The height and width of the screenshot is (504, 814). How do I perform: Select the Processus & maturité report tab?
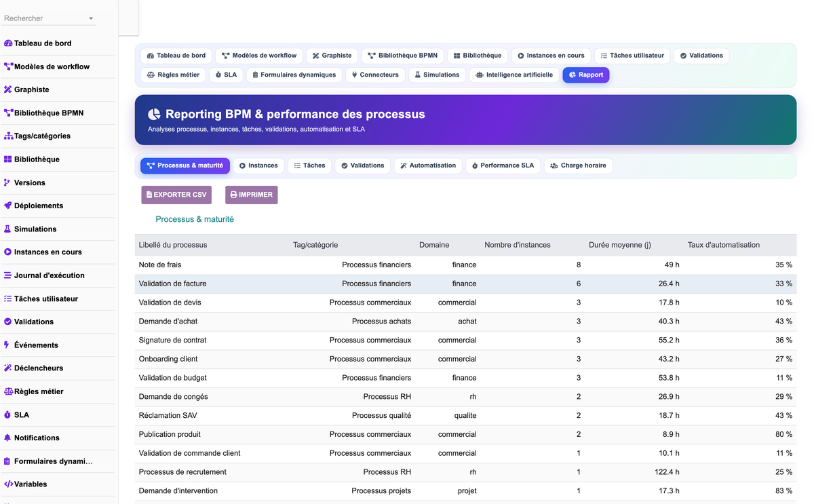[x=185, y=166]
